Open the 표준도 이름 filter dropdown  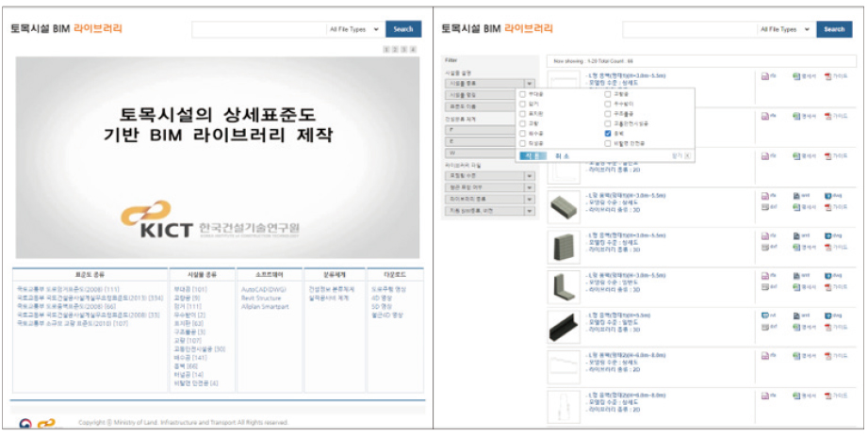pyautogui.click(x=481, y=106)
